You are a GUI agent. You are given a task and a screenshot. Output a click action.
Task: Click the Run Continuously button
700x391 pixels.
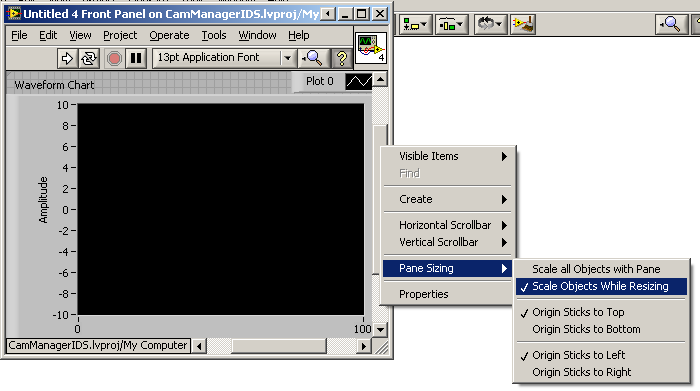89,58
